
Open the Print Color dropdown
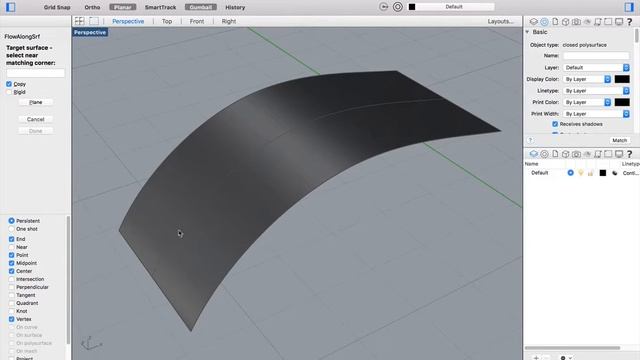[587, 102]
